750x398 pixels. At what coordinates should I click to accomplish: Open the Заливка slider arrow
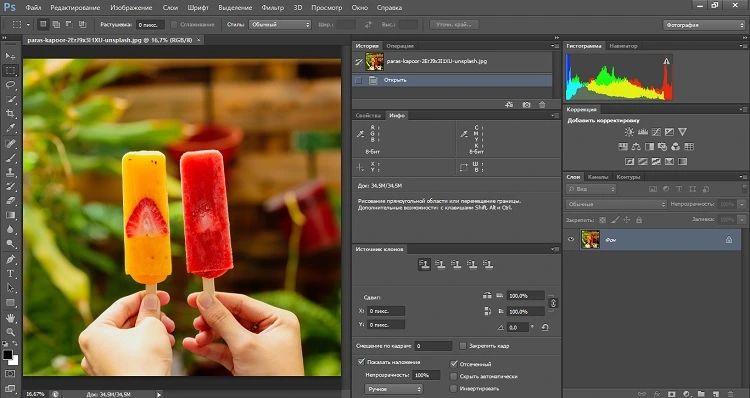742,220
